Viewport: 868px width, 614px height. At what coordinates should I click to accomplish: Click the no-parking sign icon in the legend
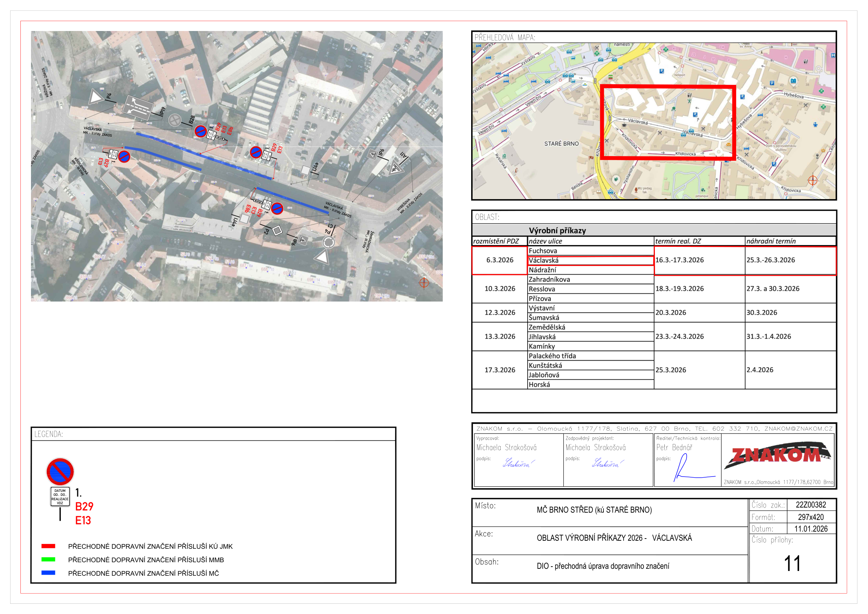point(60,472)
